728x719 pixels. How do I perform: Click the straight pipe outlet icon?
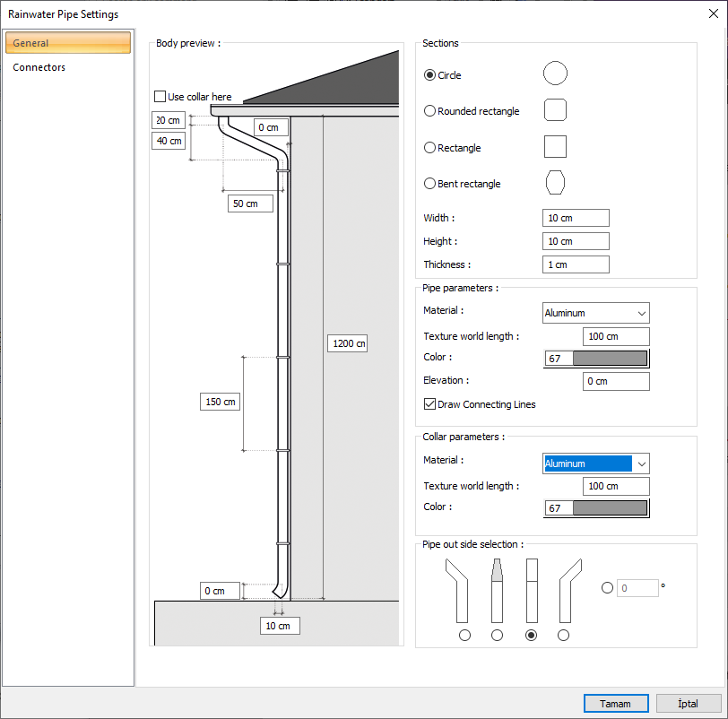tap(531, 590)
